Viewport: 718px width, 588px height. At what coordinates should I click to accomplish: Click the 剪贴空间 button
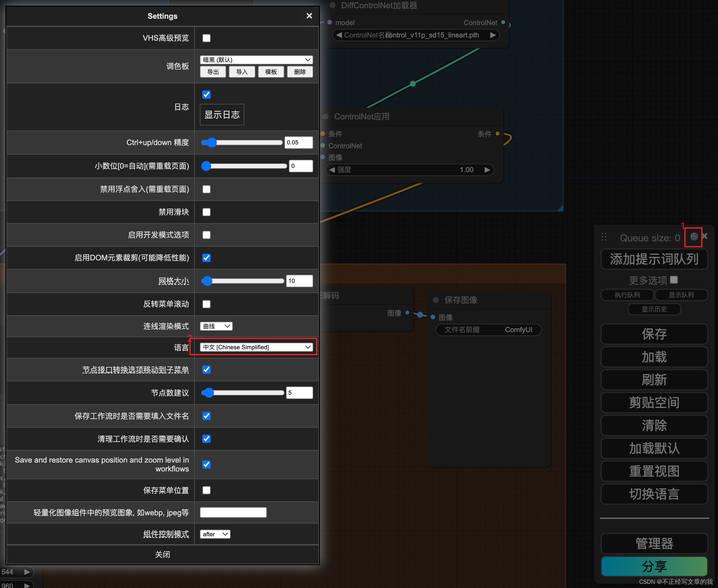[654, 403]
